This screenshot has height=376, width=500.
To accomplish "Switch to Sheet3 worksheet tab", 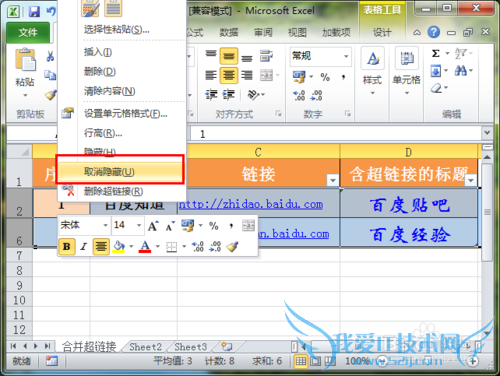I will point(190,347).
